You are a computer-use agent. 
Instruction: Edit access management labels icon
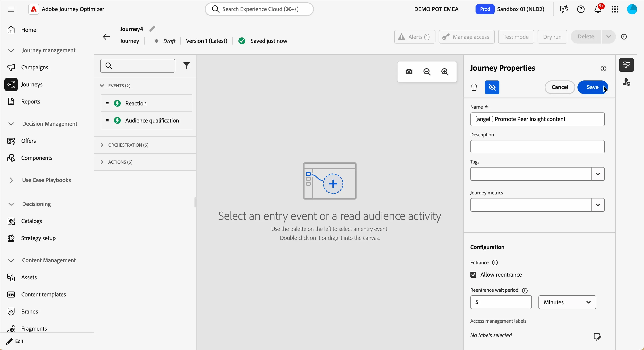coord(597,337)
